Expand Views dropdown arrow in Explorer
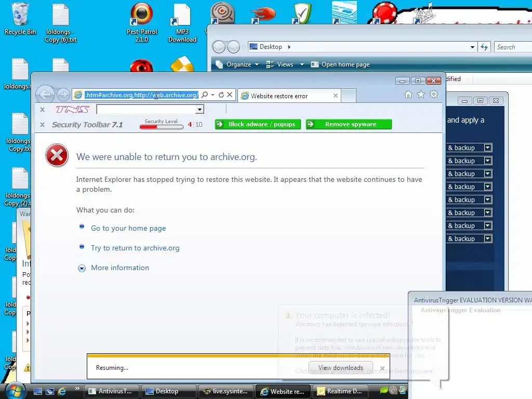This screenshot has width=532, height=399. tap(302, 64)
